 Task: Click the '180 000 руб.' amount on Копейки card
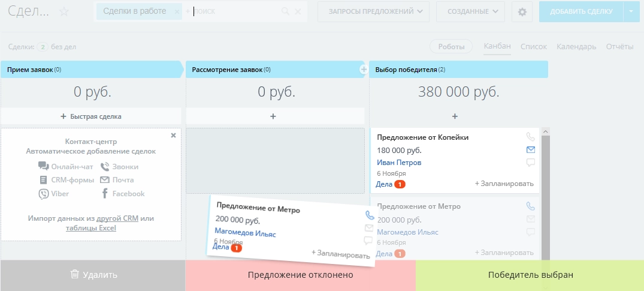coord(399,150)
